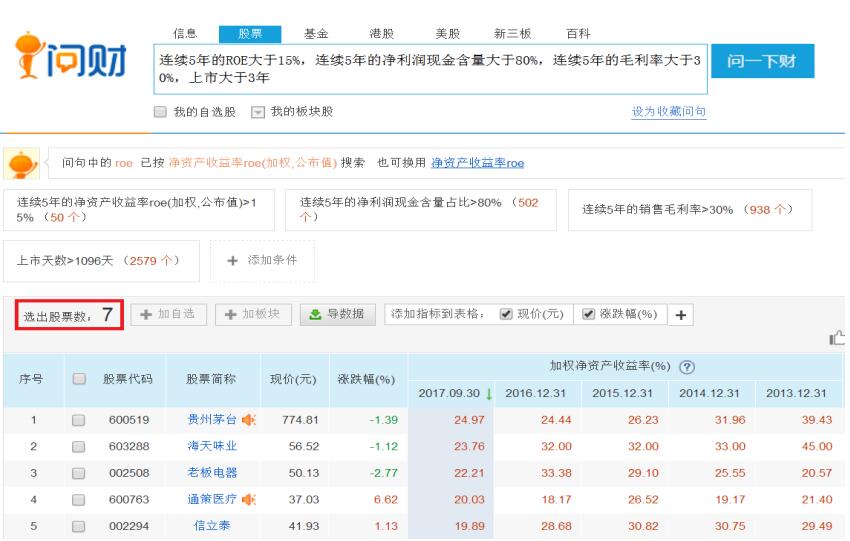Click the 添加条件 button
This screenshot has height=541, width=850.
262,261
